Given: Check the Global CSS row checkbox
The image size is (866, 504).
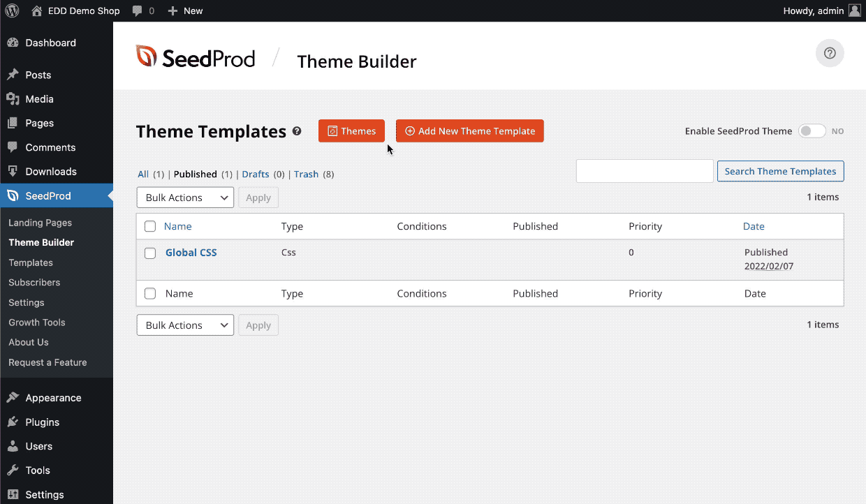Looking at the screenshot, I should point(149,253).
